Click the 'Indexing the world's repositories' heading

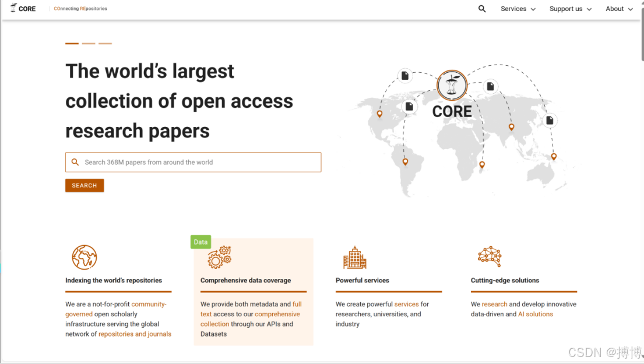click(x=114, y=280)
